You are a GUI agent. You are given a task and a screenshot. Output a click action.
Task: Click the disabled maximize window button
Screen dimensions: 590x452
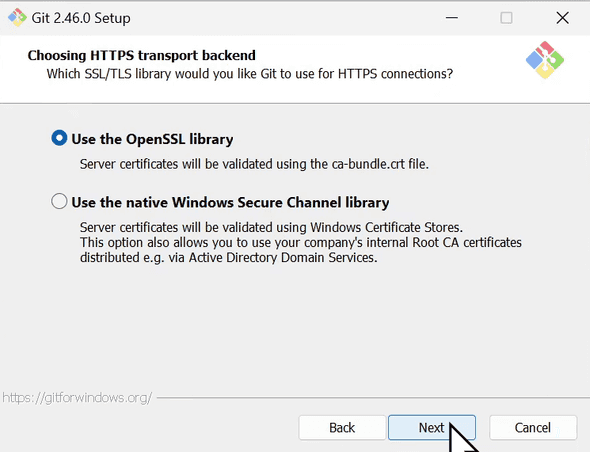[506, 18]
